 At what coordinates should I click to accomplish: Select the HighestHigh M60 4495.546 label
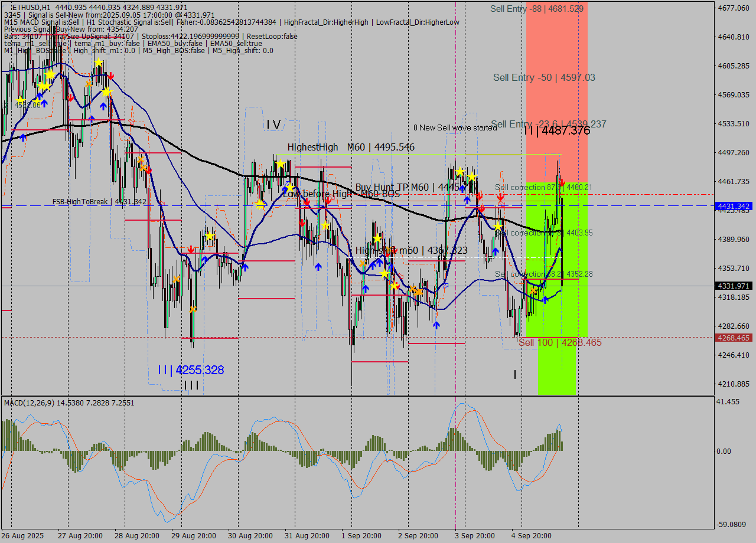(351, 147)
